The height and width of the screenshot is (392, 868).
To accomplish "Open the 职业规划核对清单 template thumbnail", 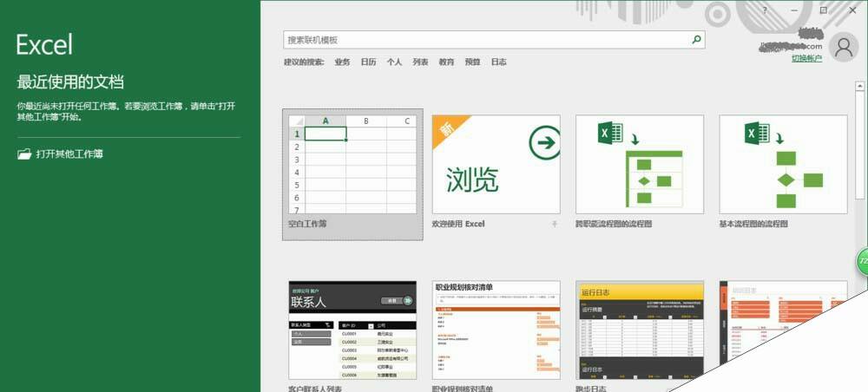I will [x=496, y=330].
